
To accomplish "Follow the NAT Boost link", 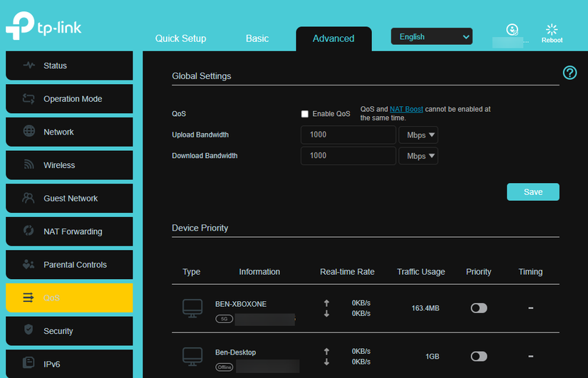I will pyautogui.click(x=406, y=110).
